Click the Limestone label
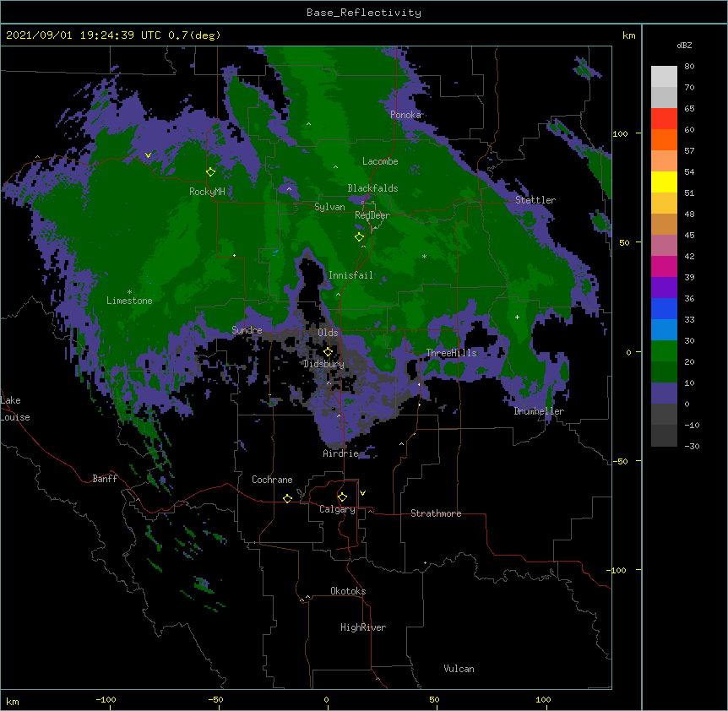This screenshot has height=711, width=728. click(x=129, y=301)
